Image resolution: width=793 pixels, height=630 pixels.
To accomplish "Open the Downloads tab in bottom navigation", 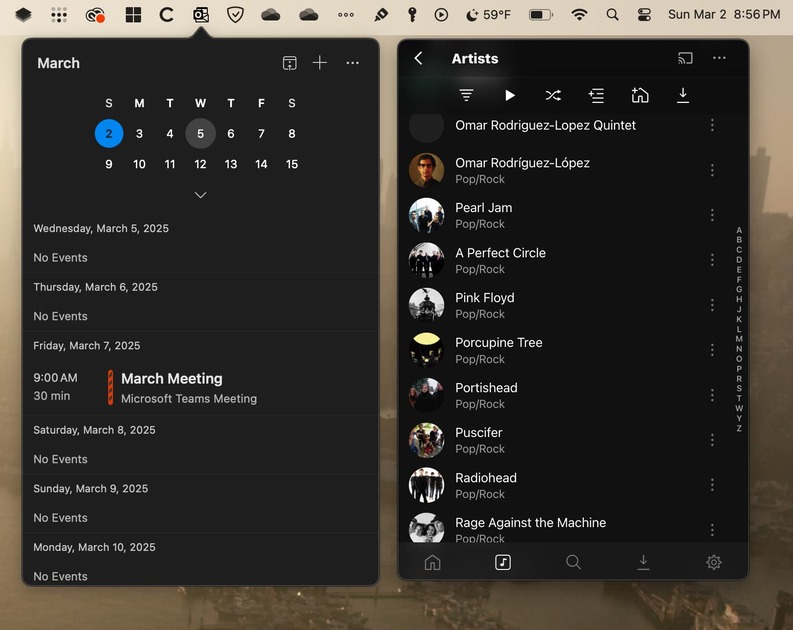I will [x=643, y=562].
